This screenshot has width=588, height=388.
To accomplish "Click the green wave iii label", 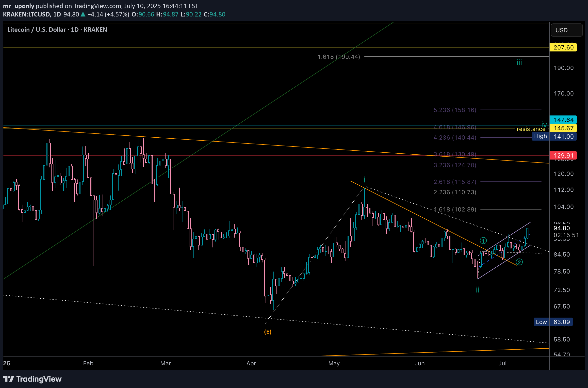I will [519, 63].
